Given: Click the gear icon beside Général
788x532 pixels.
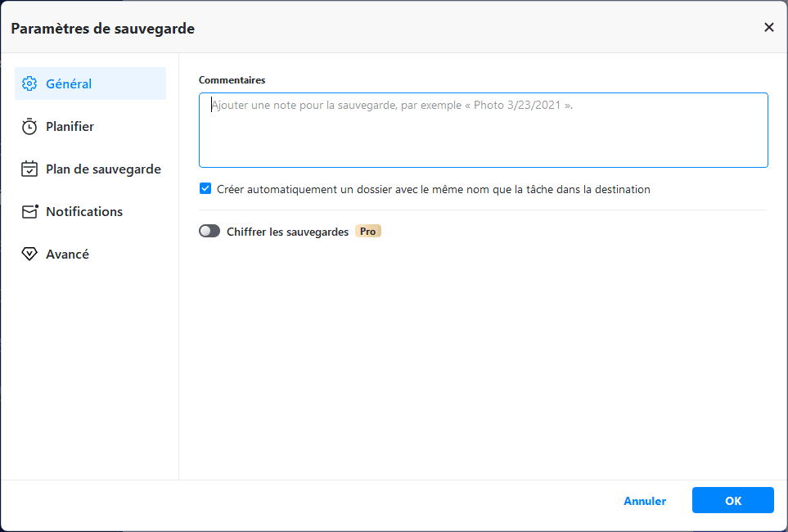Looking at the screenshot, I should coord(29,83).
